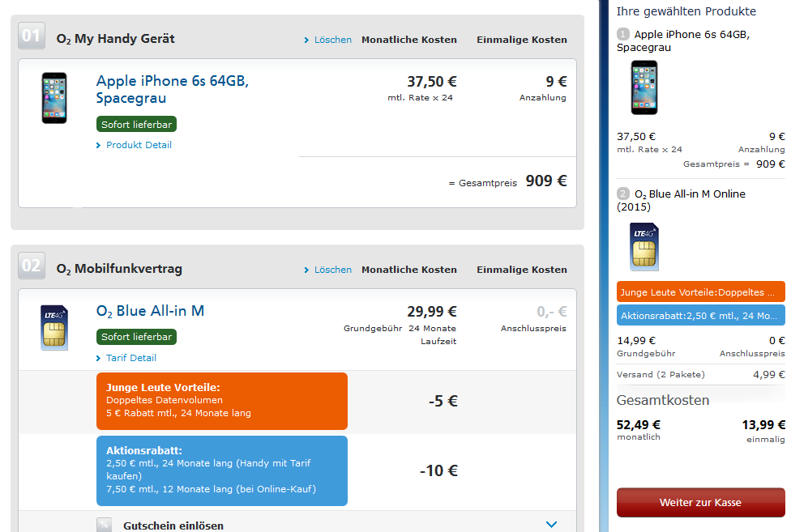Screen dimensions: 791x532
Task: Click the percent icon next to Gutschein einlösen
Action: [x=104, y=525]
